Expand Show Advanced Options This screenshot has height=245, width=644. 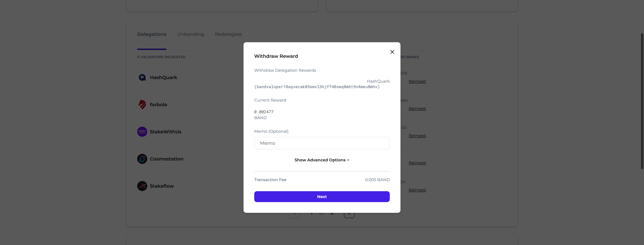322,160
